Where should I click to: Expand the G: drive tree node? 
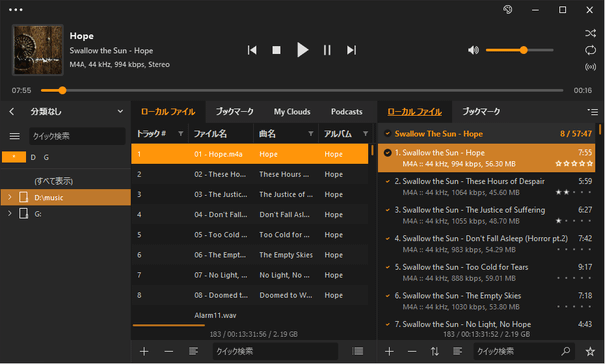click(x=10, y=213)
